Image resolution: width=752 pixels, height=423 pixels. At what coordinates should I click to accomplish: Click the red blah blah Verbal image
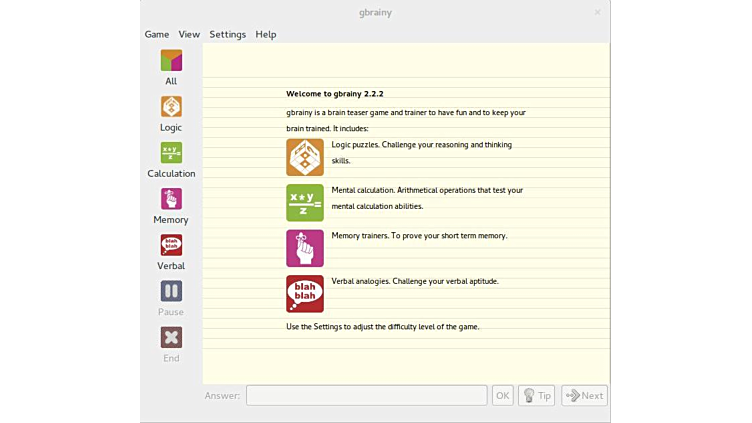(305, 294)
